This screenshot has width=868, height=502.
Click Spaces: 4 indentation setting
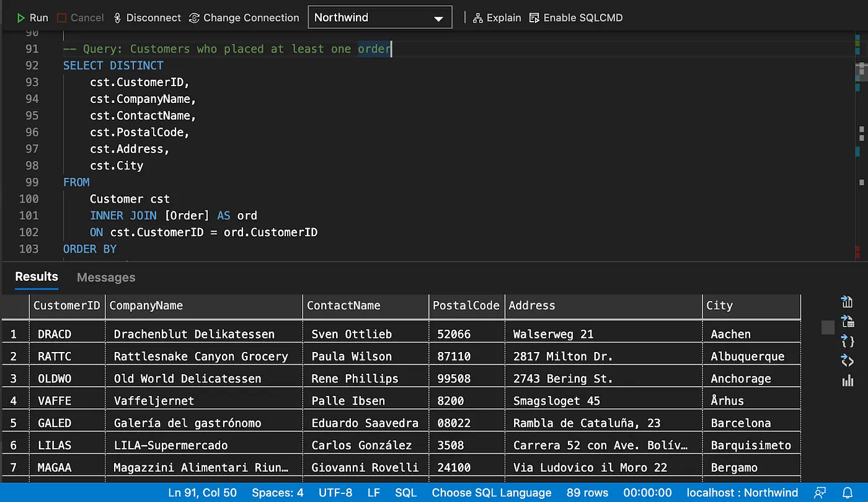pyautogui.click(x=278, y=493)
